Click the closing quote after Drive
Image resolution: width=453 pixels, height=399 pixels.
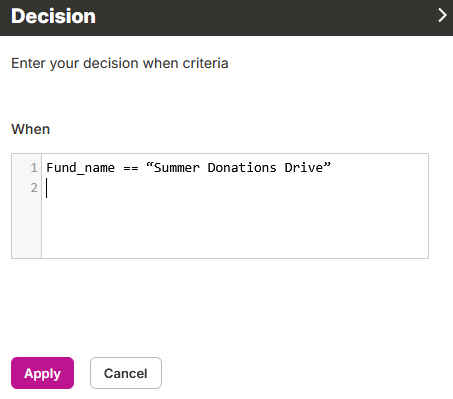pyautogui.click(x=327, y=164)
